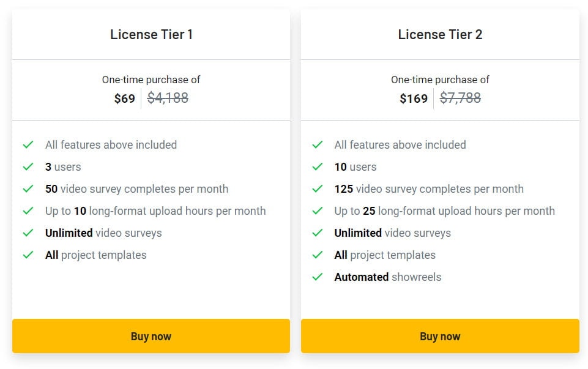Click the checkmark beside "Unlimited video surveys" in Tier 2
The image size is (588, 369).
pyautogui.click(x=318, y=233)
